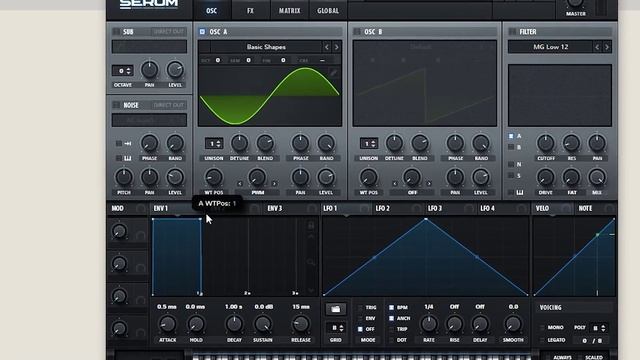
Task: Click the LFO Smooth knob
Action: (513, 324)
